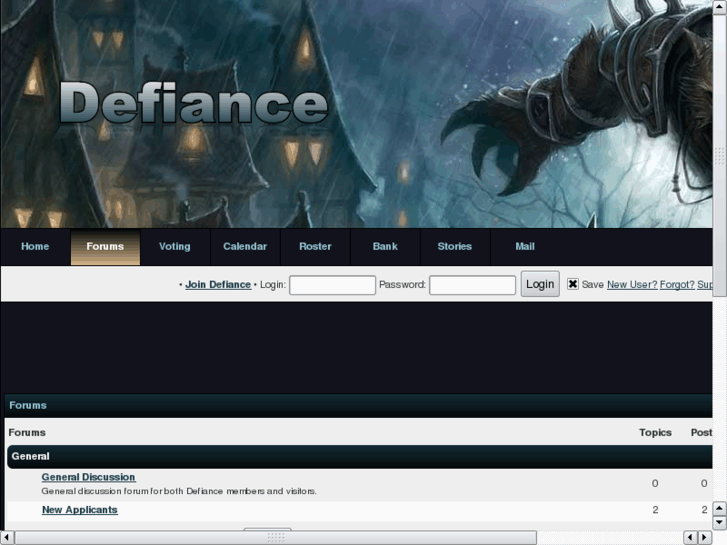Go to the Voting tab
727x545 pixels.
point(175,246)
